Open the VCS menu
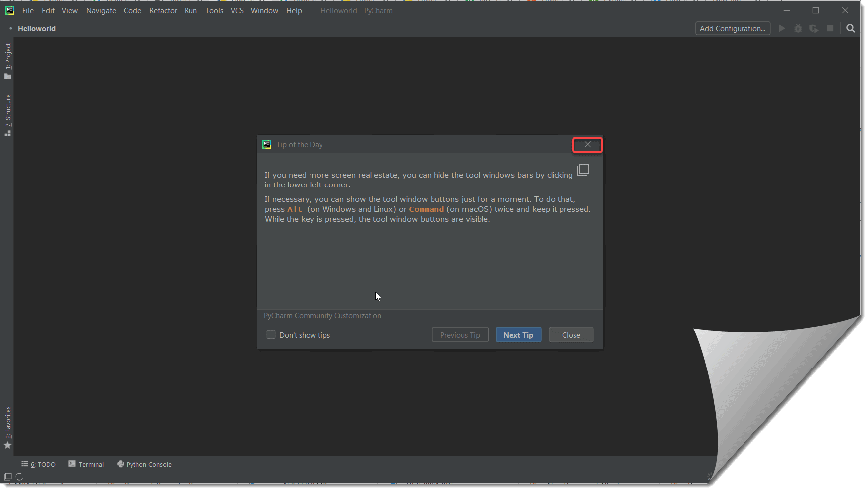Screen dimensions: 868x491 pyautogui.click(x=237, y=10)
